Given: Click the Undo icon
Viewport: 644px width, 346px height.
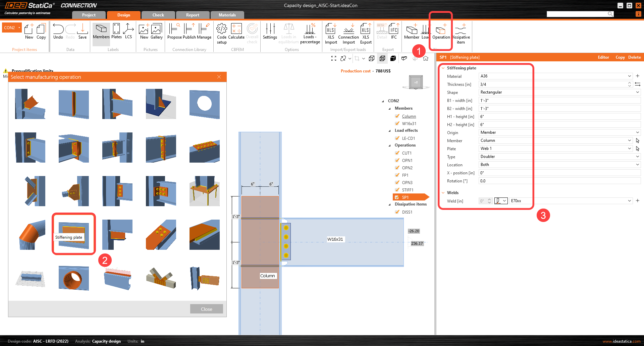Looking at the screenshot, I should tap(58, 30).
